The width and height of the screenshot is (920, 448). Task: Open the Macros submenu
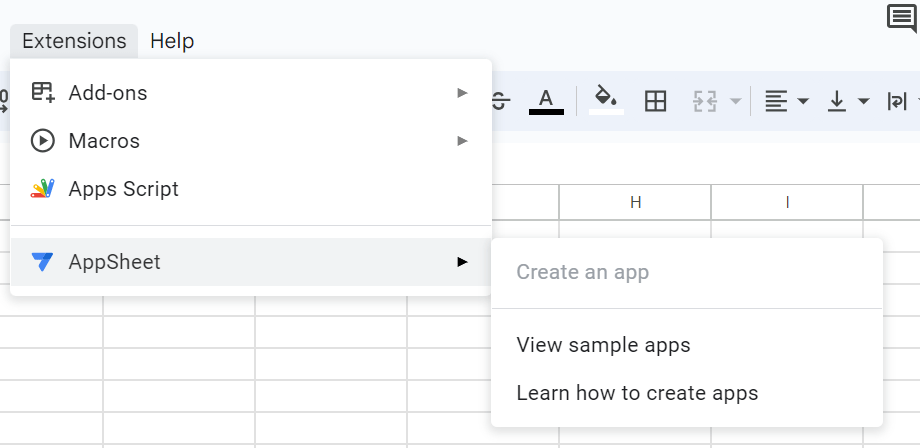point(251,141)
